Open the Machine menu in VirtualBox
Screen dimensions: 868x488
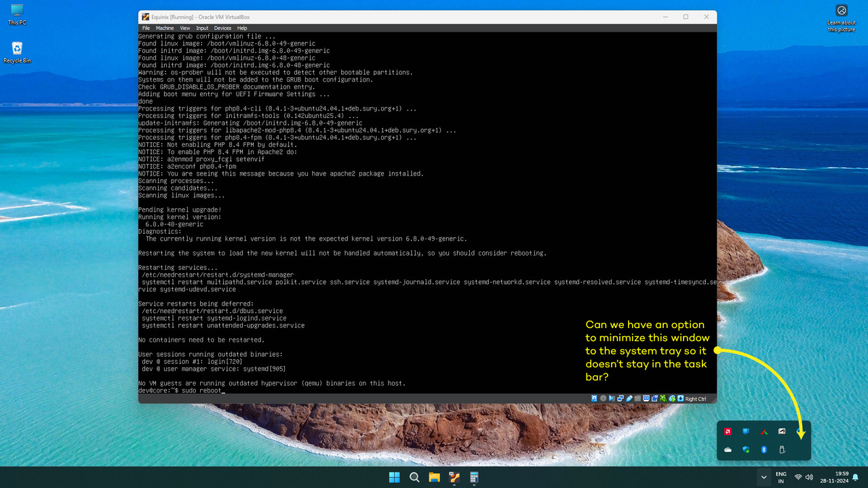165,28
